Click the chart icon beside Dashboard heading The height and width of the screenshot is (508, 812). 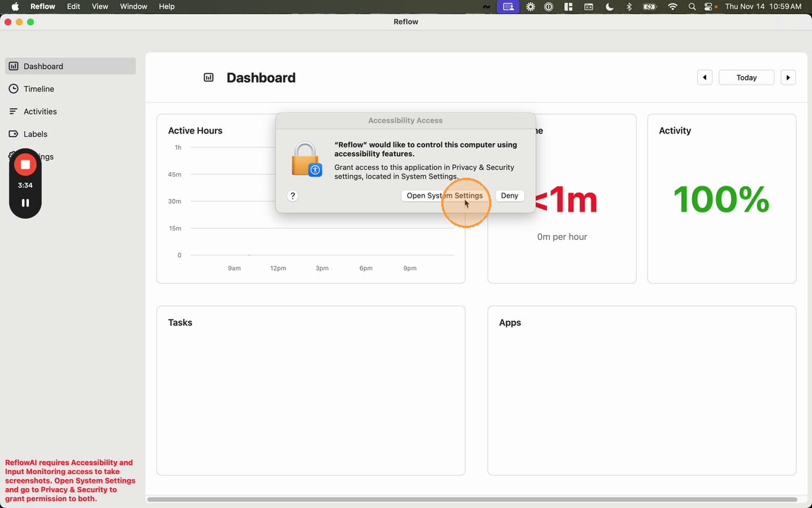(209, 78)
